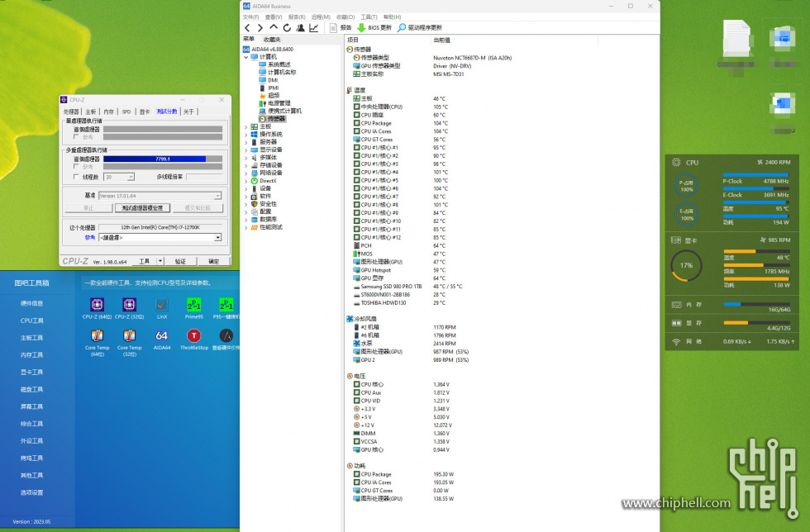Open the AIDA64 user manager toolbar icon
810x532 pixels.
coord(300,28)
